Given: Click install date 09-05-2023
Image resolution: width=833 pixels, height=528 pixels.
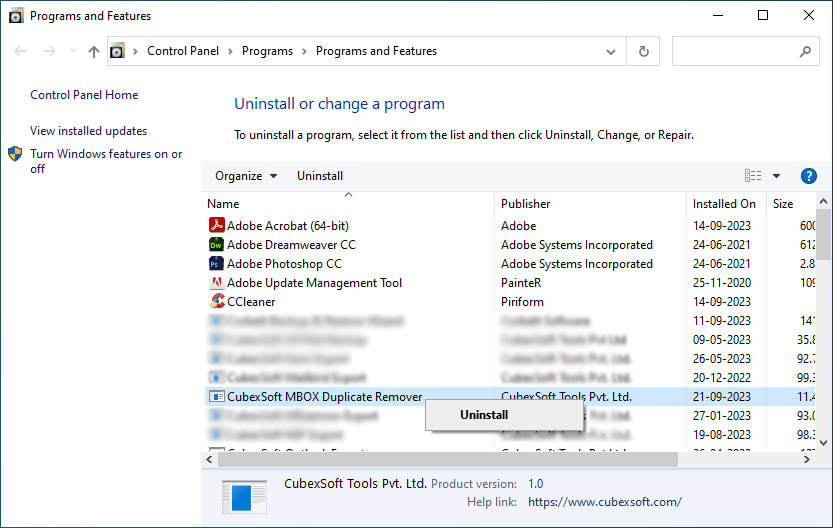Looking at the screenshot, I should pos(721,339).
